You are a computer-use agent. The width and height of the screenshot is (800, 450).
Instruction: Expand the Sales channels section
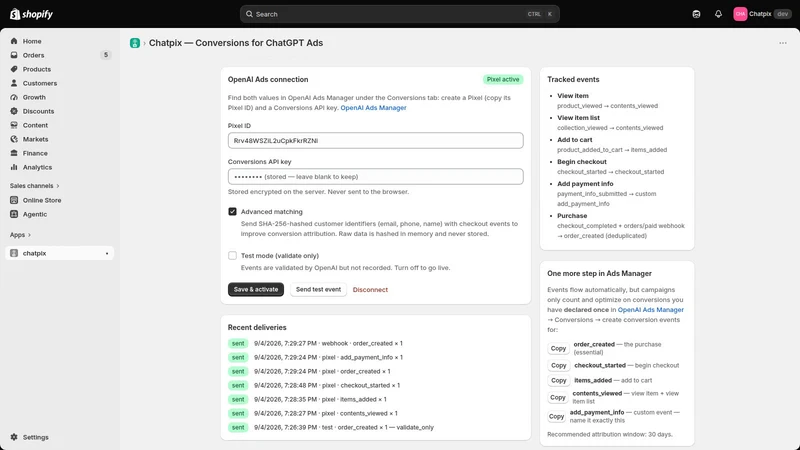click(x=34, y=186)
